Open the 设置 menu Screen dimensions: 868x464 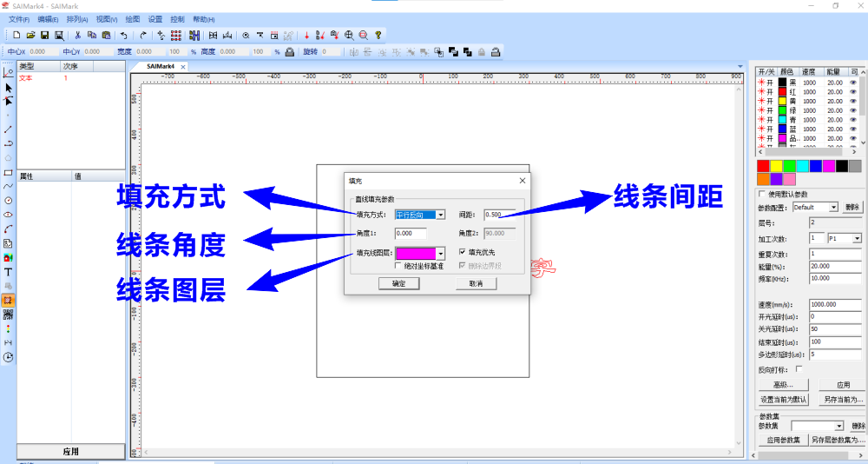(155, 19)
